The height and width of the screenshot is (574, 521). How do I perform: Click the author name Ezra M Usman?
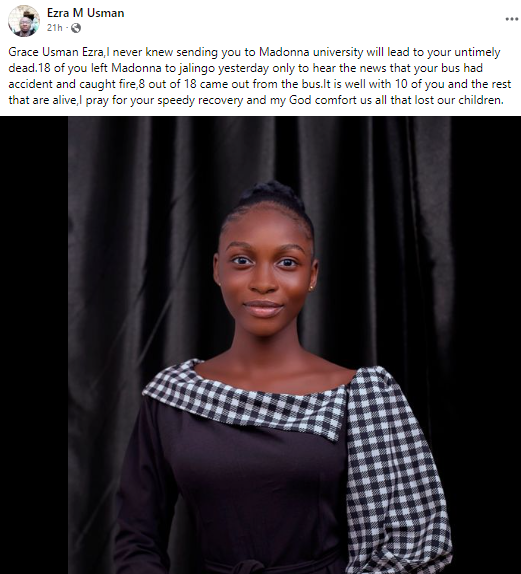coord(85,13)
